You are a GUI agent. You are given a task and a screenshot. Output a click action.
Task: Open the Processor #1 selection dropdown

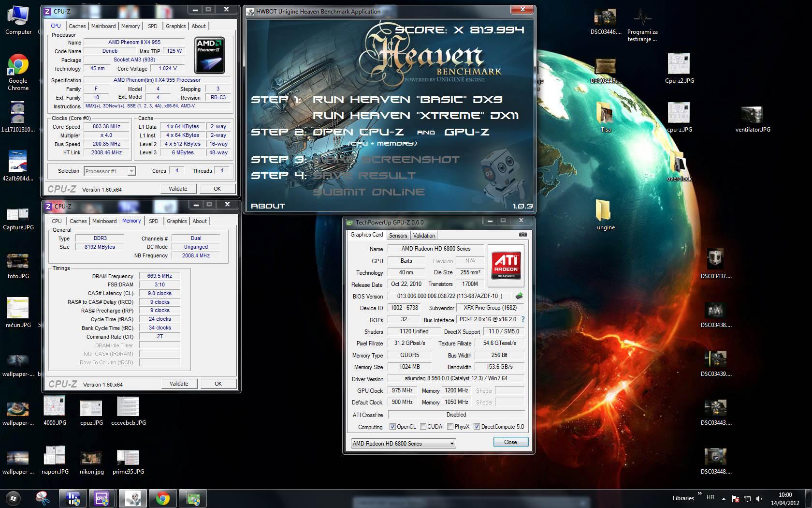[x=110, y=171]
